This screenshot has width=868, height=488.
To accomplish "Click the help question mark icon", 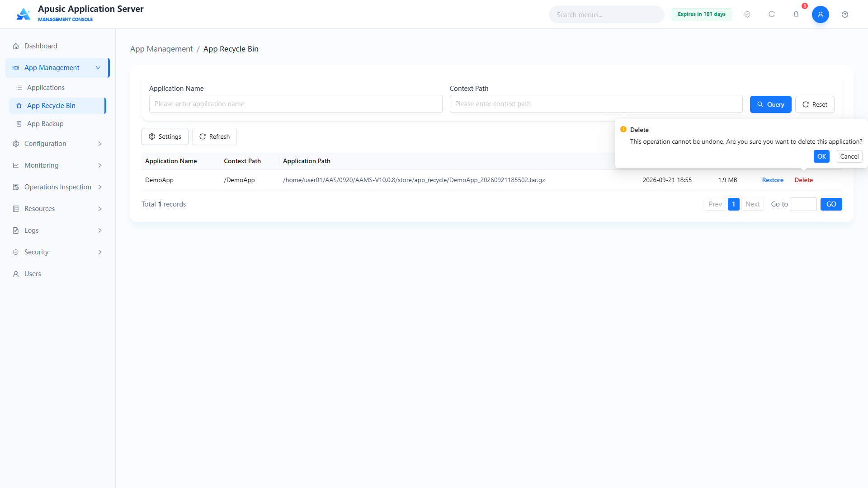I will coord(845,14).
